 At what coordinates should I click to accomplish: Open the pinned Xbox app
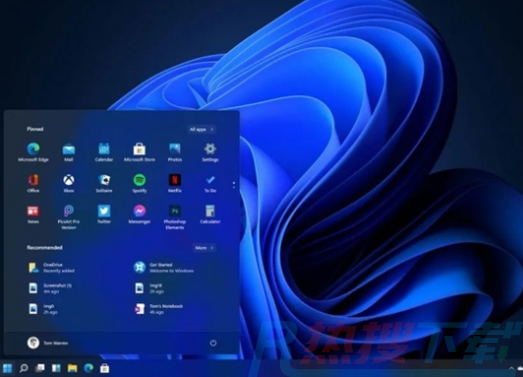pyautogui.click(x=69, y=183)
